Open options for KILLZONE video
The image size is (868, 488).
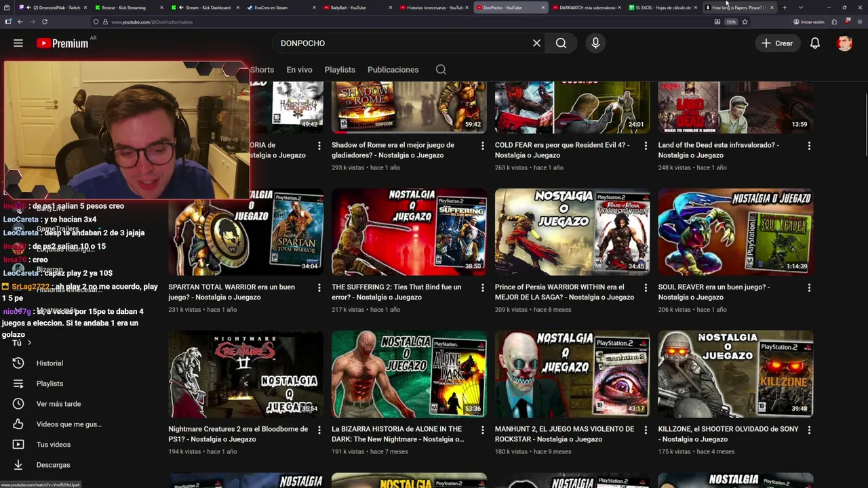point(809,430)
